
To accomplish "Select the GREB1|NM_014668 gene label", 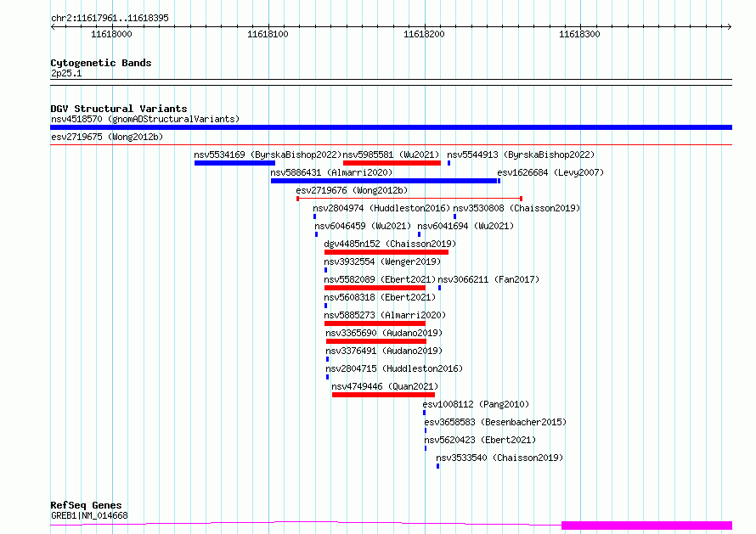I will pyautogui.click(x=89, y=515).
